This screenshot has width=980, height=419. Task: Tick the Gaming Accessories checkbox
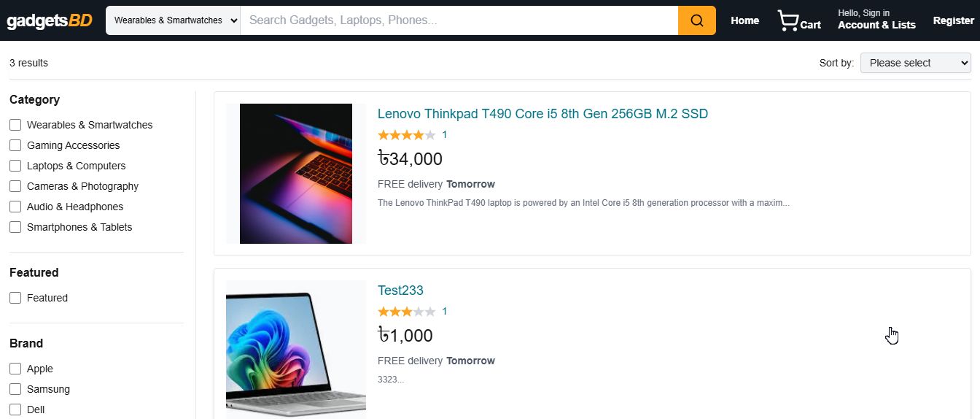(15, 145)
